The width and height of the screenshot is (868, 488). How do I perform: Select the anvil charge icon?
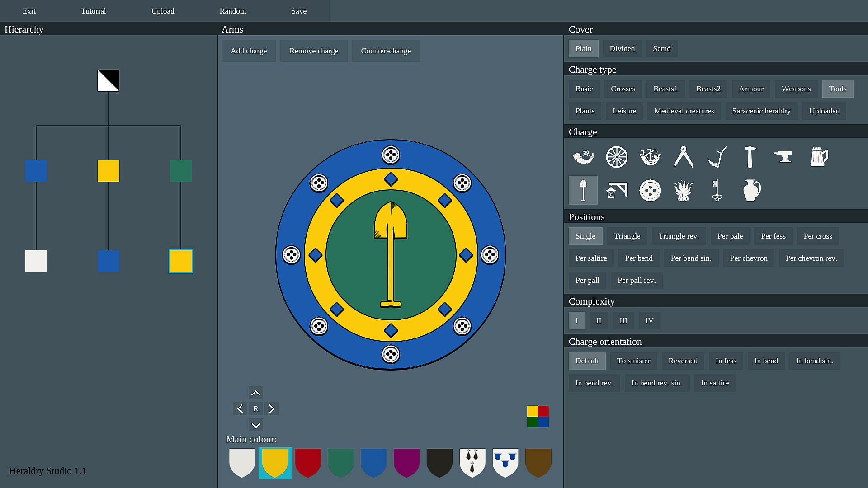(x=783, y=157)
